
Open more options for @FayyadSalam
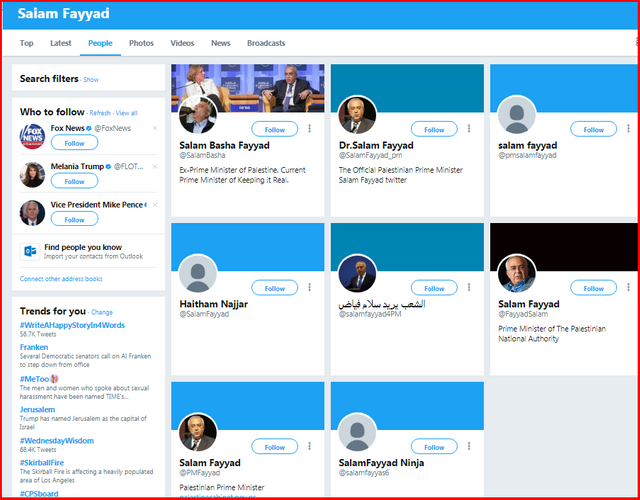click(628, 287)
